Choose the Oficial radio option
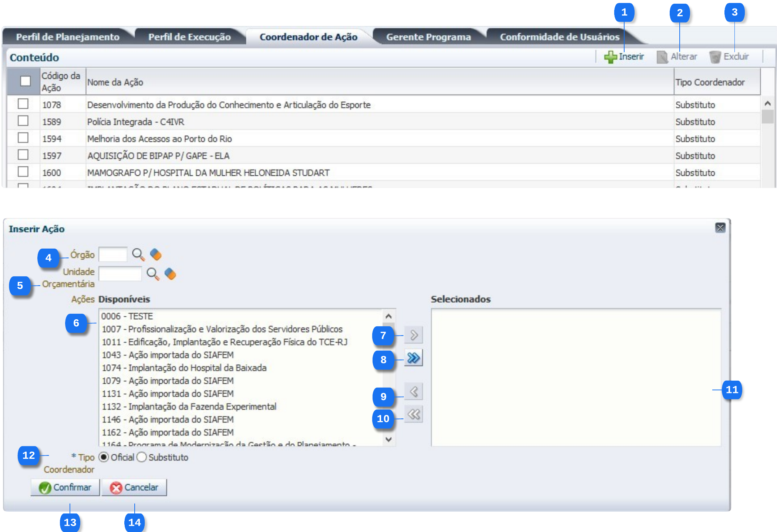Viewport: 777px width, 532px height. point(104,457)
